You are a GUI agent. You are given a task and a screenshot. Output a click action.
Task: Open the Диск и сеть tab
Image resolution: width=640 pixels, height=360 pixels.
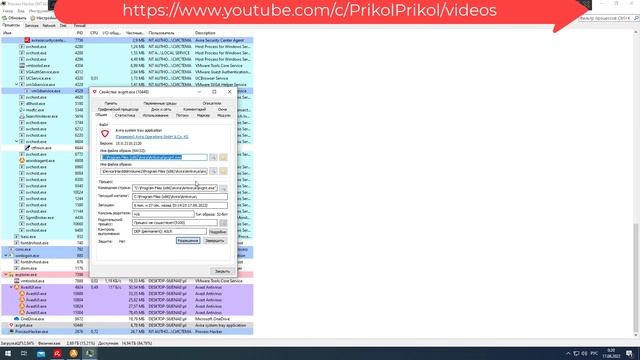161,109
